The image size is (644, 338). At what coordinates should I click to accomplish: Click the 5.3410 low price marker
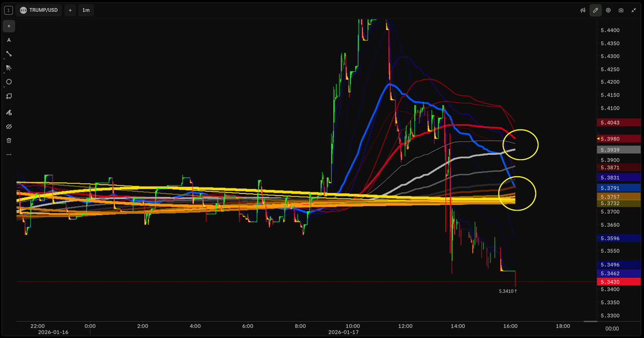[x=507, y=291]
